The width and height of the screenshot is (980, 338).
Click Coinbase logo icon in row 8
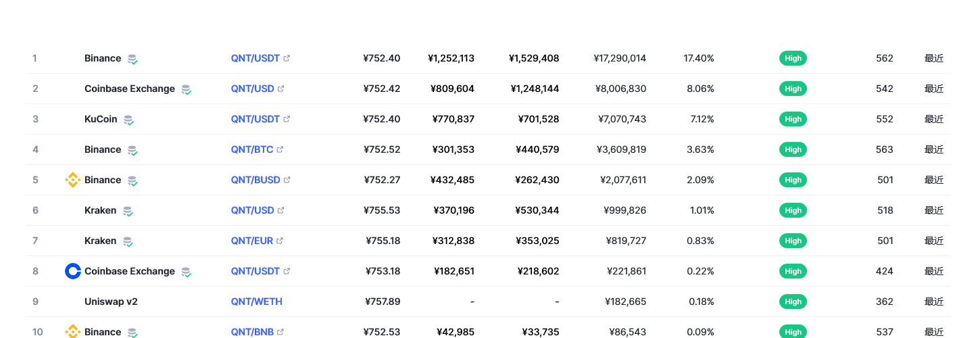(72, 271)
